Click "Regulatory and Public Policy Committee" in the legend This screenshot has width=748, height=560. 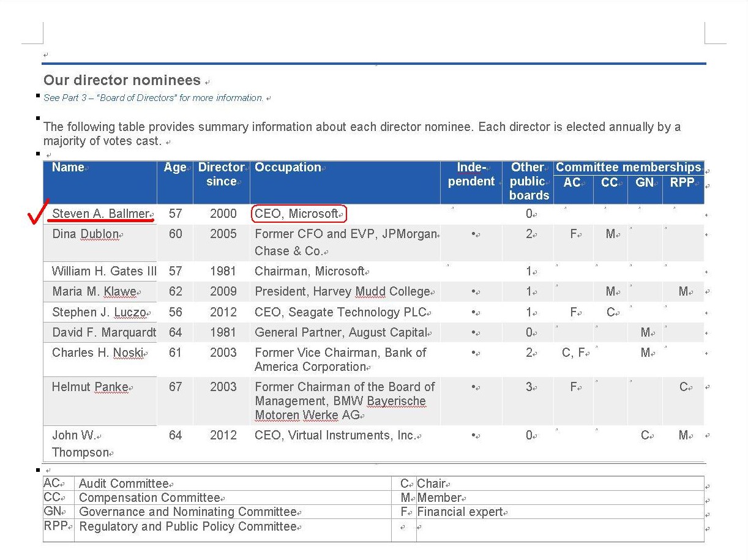[188, 526]
